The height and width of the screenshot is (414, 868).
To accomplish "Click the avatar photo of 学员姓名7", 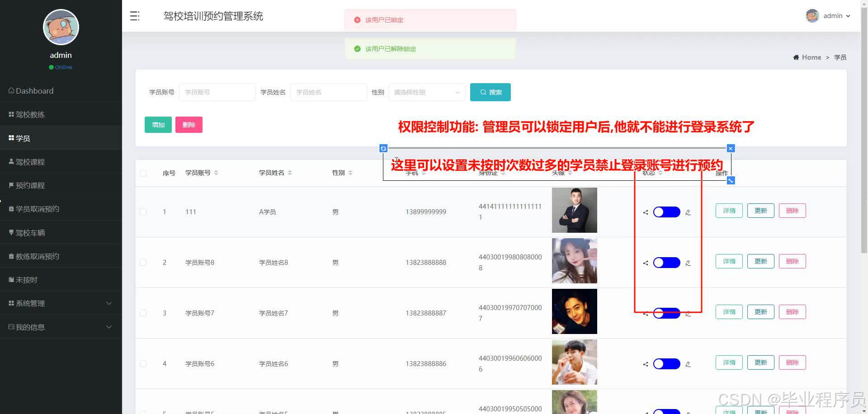I will (x=575, y=311).
